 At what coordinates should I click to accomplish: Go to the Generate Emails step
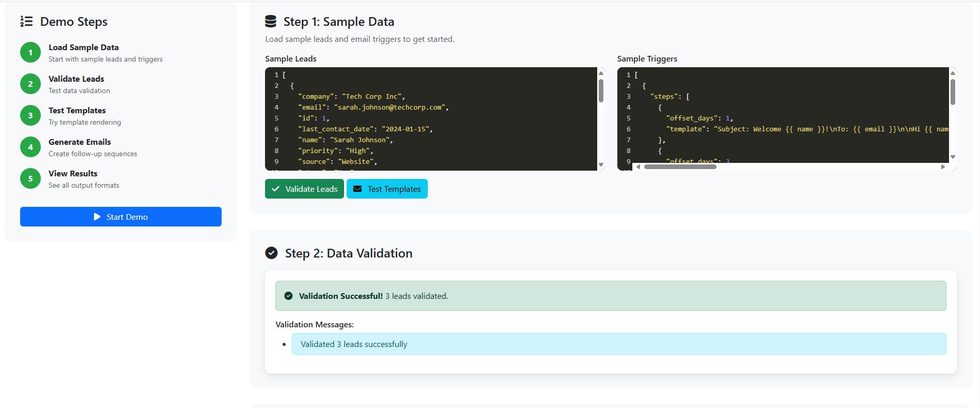point(80,142)
